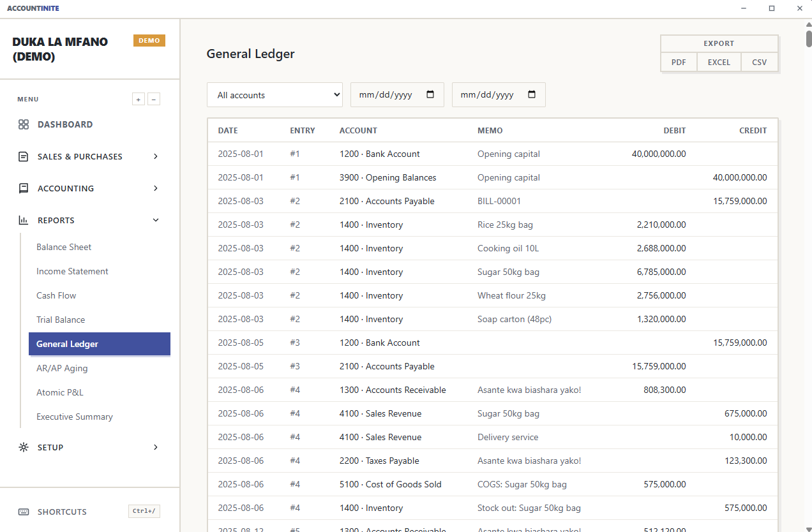Screen dimensions: 812x532
Task: Open the Trial Balance report
Action: 61,320
